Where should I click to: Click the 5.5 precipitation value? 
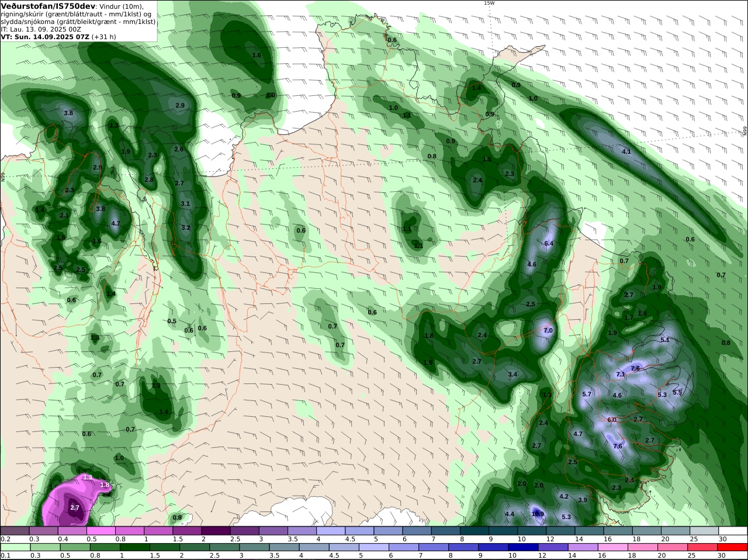[x=677, y=392]
